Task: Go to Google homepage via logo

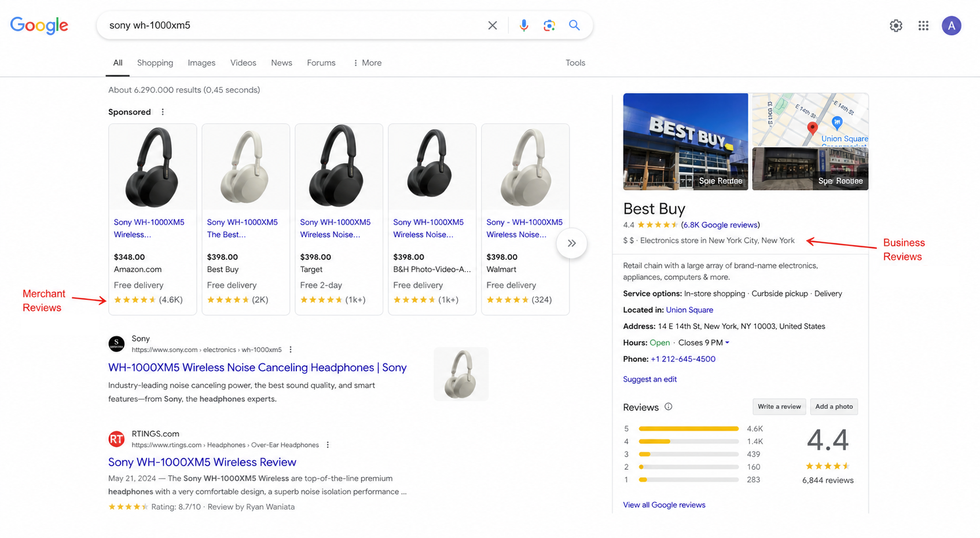Action: pyautogui.click(x=39, y=25)
